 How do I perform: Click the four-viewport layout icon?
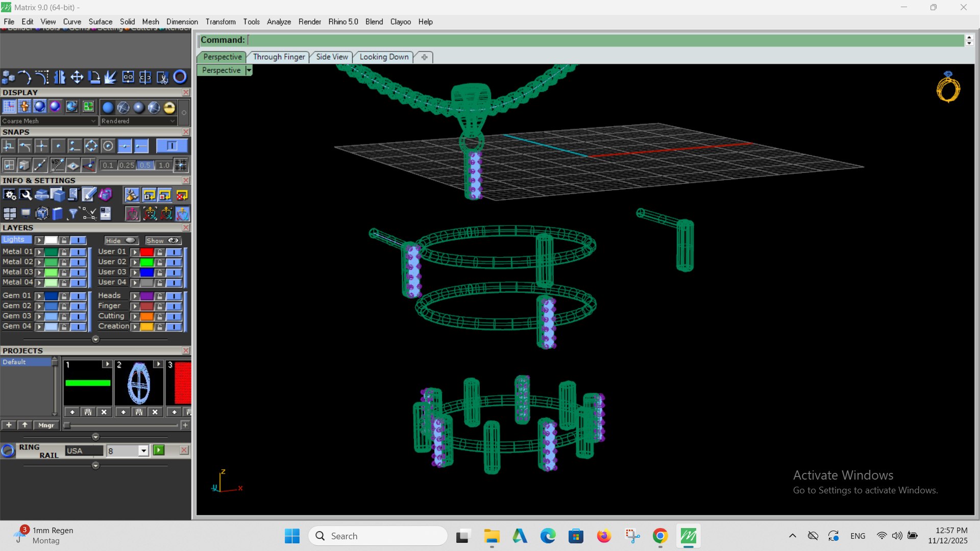click(10, 213)
